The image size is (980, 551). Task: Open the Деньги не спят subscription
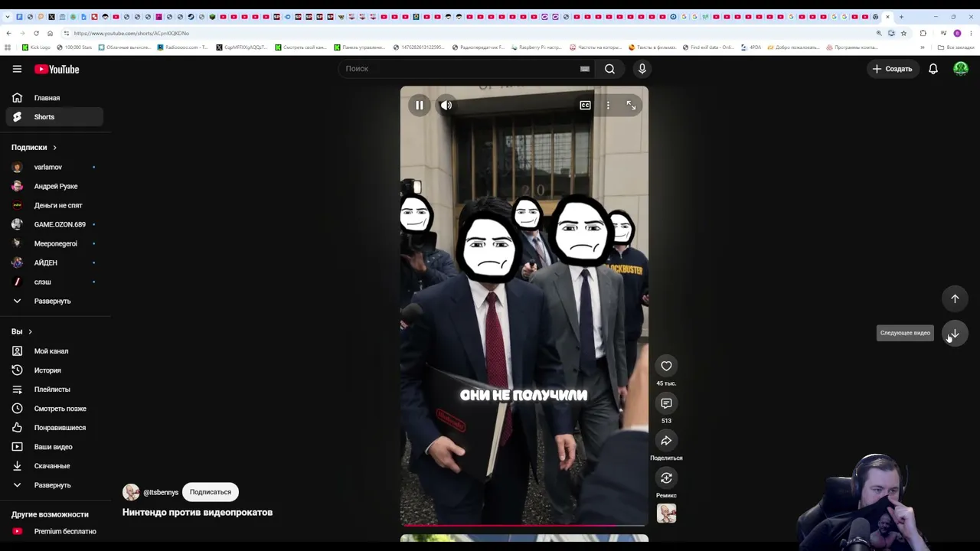54,205
